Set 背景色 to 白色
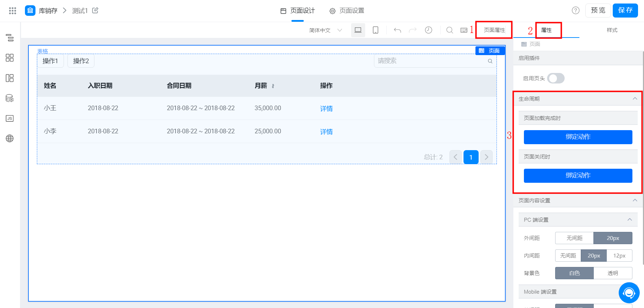Viewport: 644px width, 308px height. [x=574, y=273]
